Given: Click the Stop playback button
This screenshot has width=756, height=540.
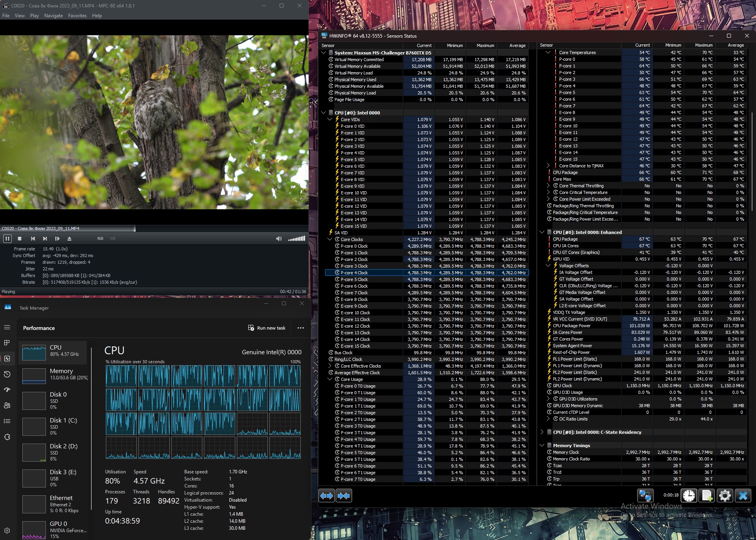Looking at the screenshot, I should [20, 239].
